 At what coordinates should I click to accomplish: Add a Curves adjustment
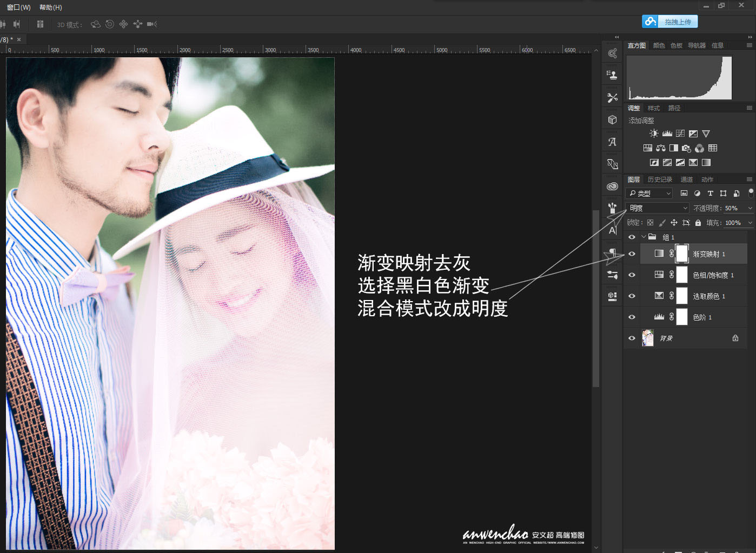tap(680, 134)
